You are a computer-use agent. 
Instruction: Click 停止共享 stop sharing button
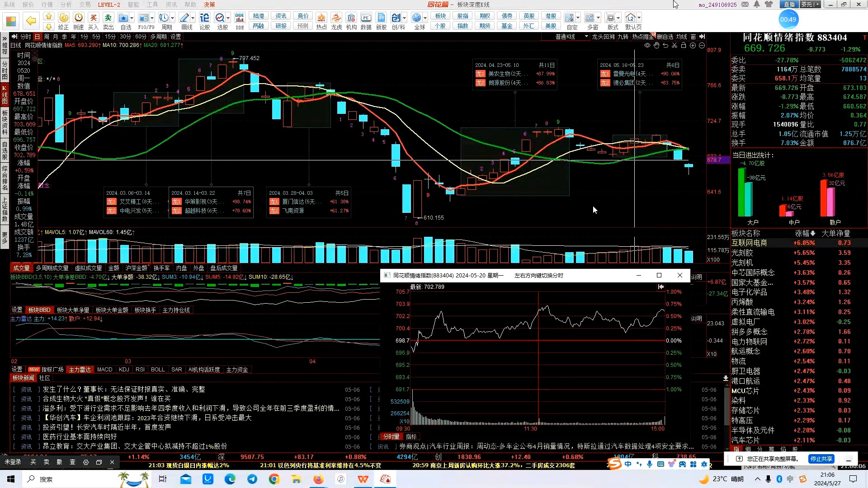tap(821, 459)
